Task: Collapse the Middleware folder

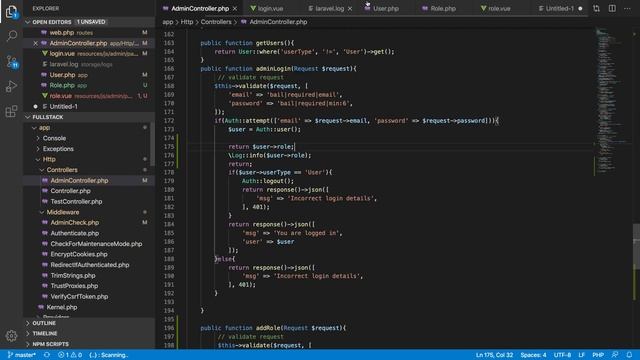Action: tap(62, 212)
